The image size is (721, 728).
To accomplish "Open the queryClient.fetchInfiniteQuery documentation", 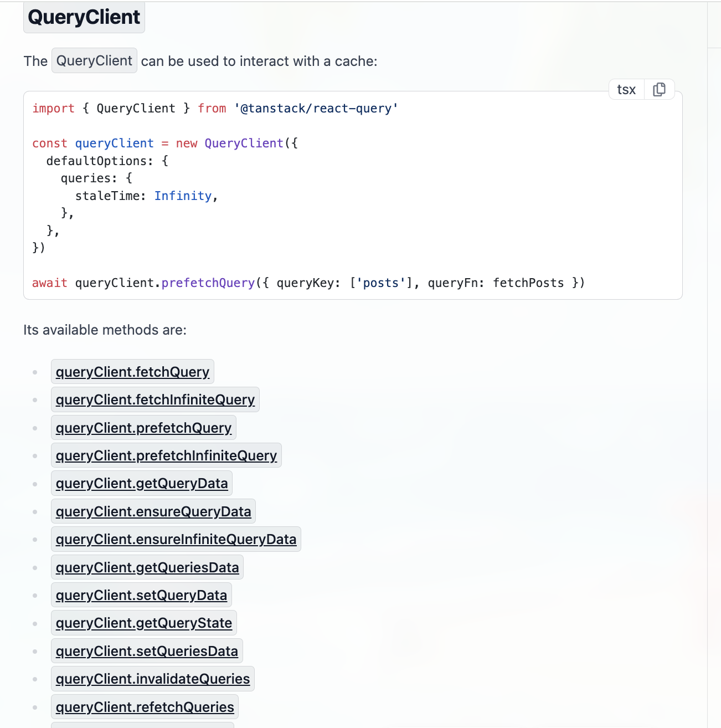I will click(155, 399).
